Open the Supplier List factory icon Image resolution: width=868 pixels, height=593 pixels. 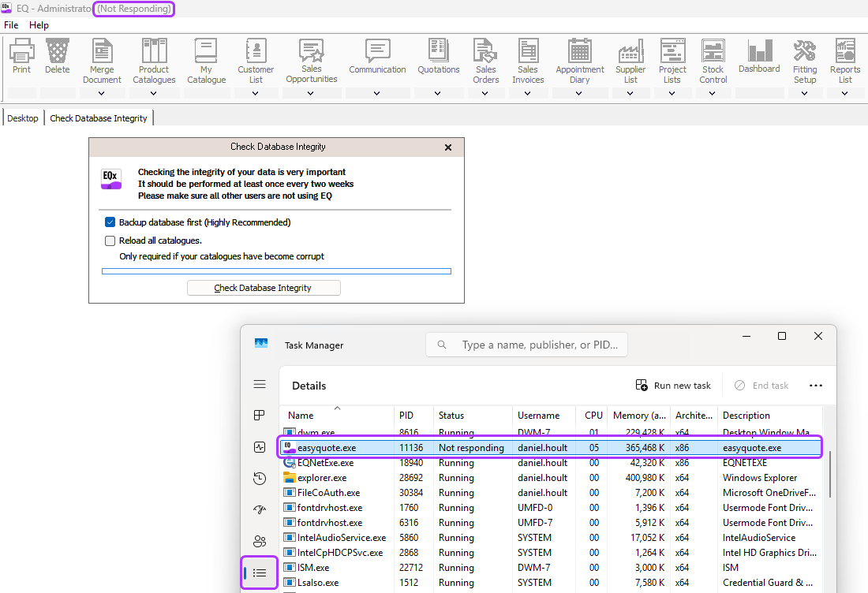pyautogui.click(x=630, y=50)
